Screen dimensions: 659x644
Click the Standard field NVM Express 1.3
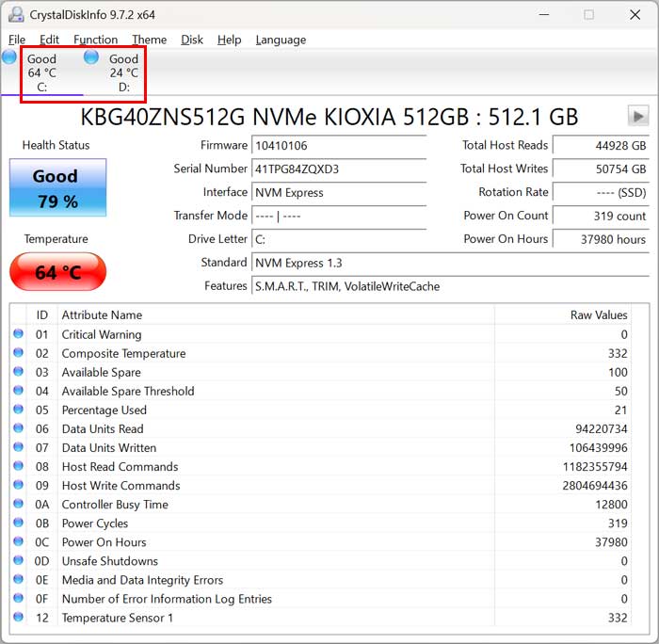click(x=450, y=263)
